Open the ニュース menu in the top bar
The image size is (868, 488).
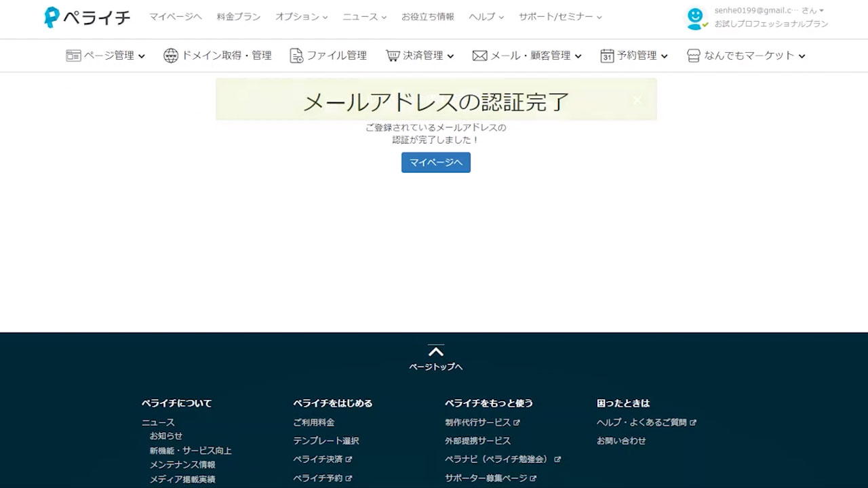tap(359, 17)
